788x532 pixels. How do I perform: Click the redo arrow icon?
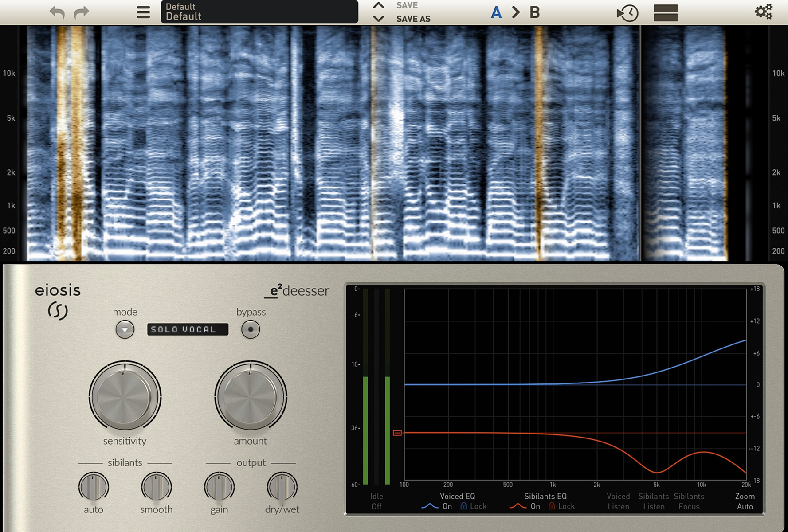pos(81,12)
